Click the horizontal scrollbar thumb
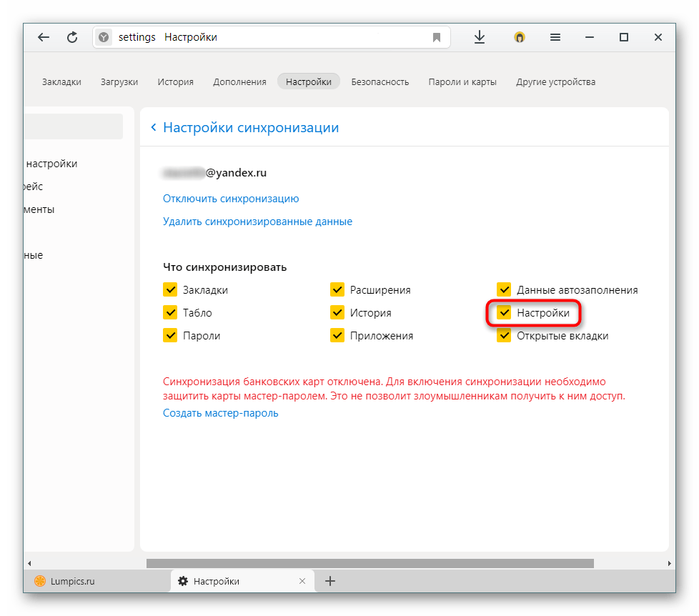This screenshot has width=699, height=616. click(370, 563)
